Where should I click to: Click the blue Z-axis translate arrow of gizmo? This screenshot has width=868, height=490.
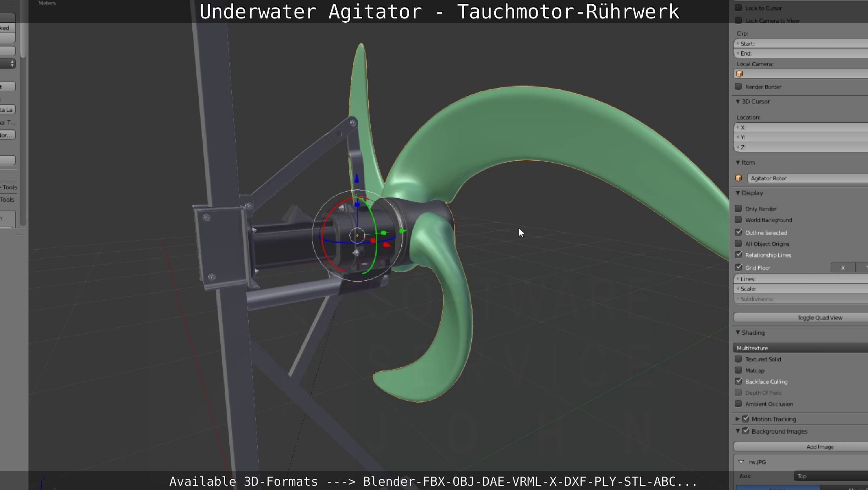coord(357,178)
